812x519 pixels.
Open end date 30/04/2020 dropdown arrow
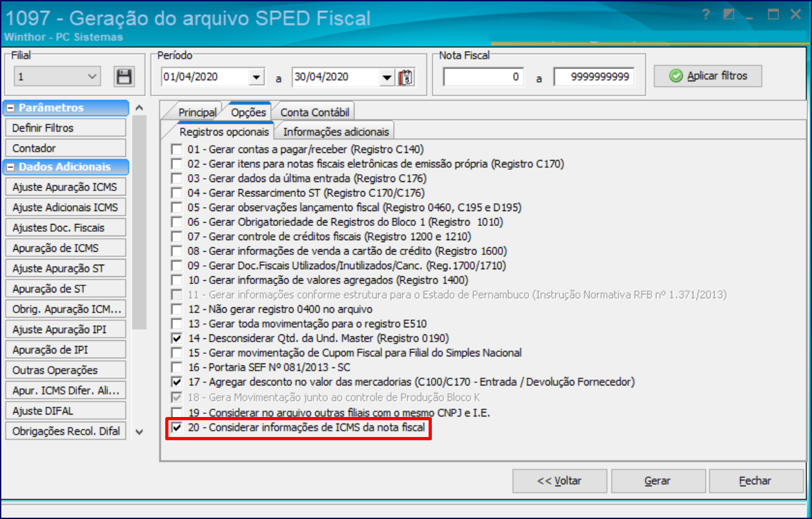387,77
